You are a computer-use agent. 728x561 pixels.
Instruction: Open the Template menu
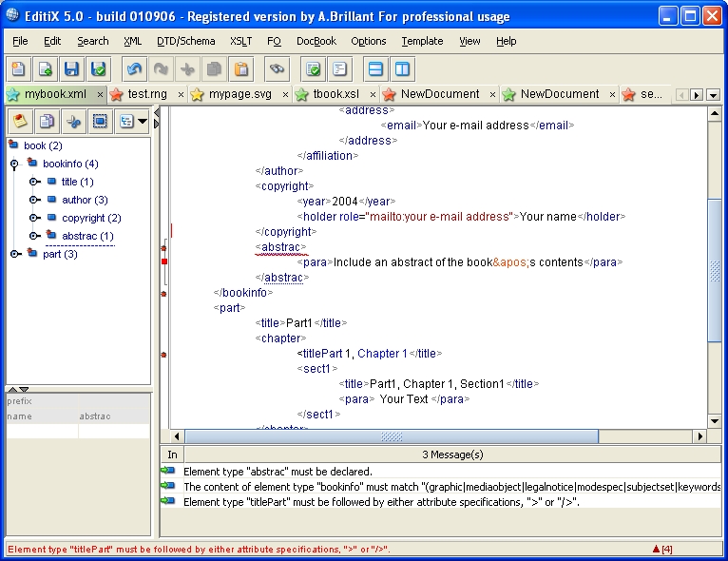422,41
